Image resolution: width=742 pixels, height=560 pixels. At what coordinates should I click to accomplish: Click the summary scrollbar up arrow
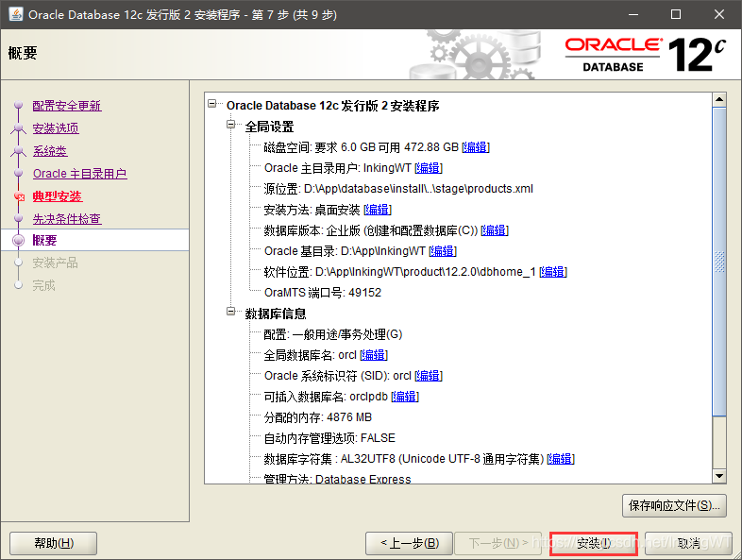tap(719, 99)
